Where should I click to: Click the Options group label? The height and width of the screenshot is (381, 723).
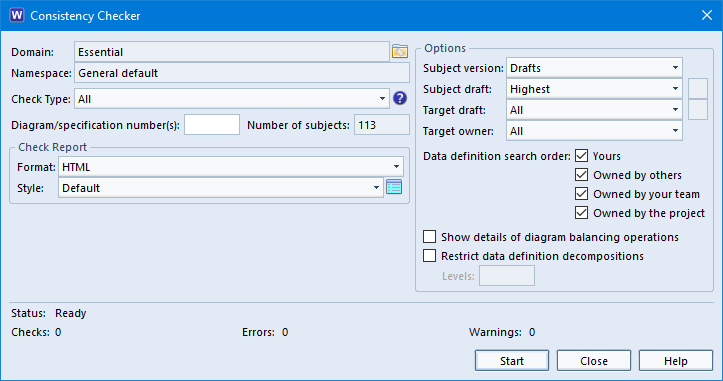tap(445, 48)
